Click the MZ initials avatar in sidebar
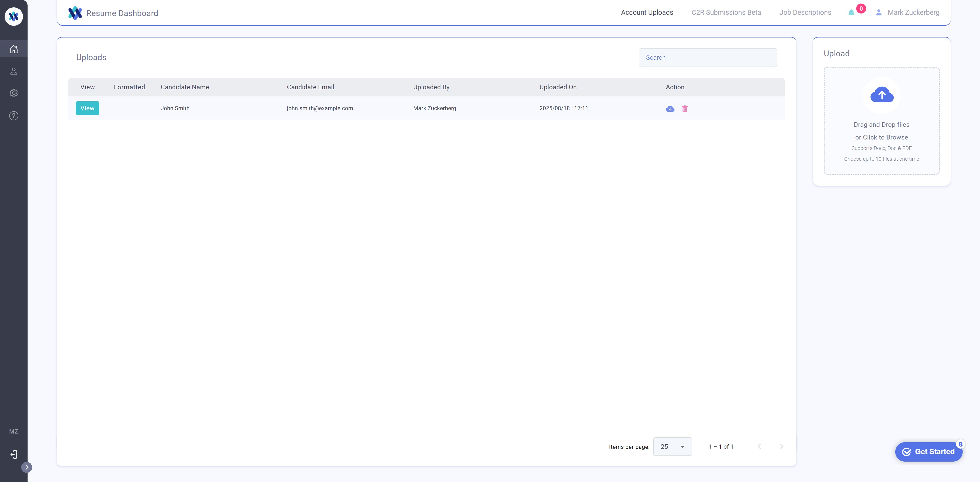 tap(14, 432)
